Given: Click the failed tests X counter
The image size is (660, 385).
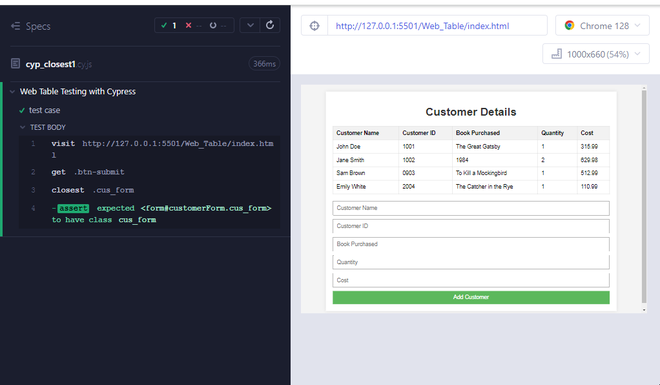Looking at the screenshot, I should pos(194,26).
